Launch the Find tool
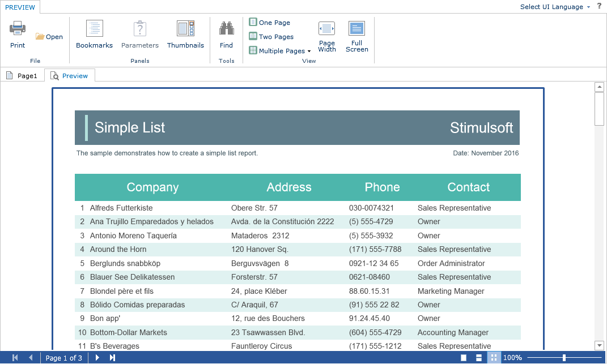 (226, 35)
